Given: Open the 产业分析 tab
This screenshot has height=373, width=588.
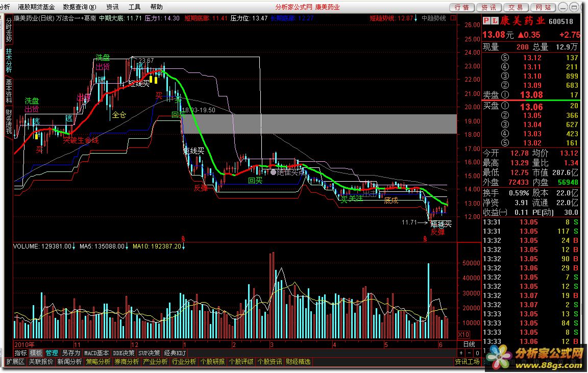Looking at the screenshot, I should coord(155,362).
